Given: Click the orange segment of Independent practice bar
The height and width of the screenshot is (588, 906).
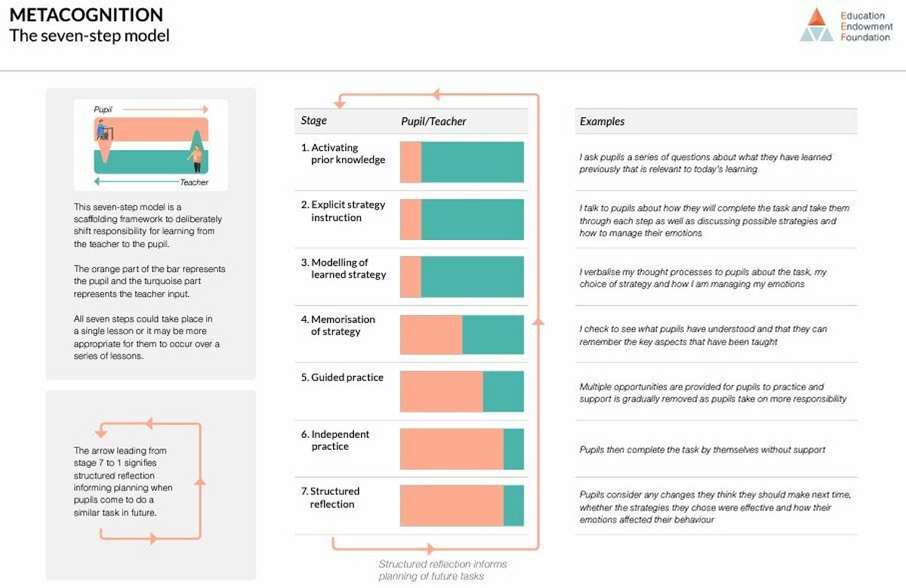Looking at the screenshot, I should 451,448.
